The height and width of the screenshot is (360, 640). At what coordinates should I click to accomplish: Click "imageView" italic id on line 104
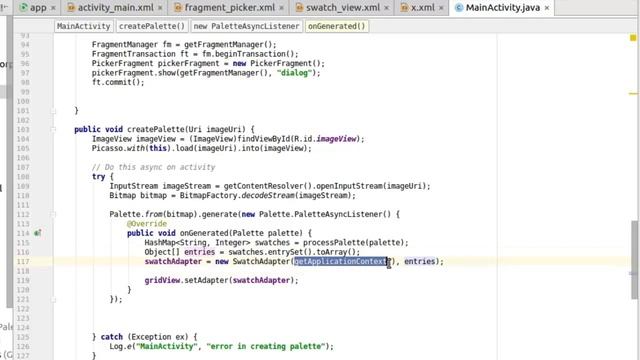pos(337,139)
